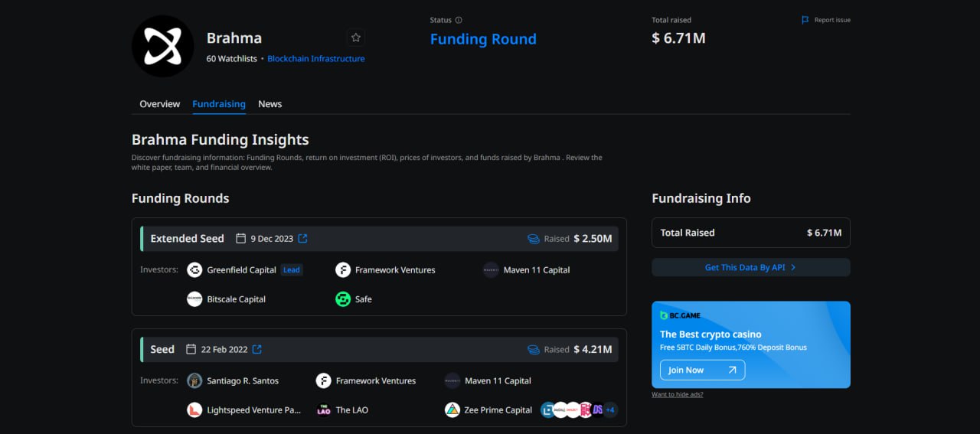Click the Lead badge next to Greenfield Capital
The height and width of the screenshot is (434, 980).
click(x=292, y=270)
